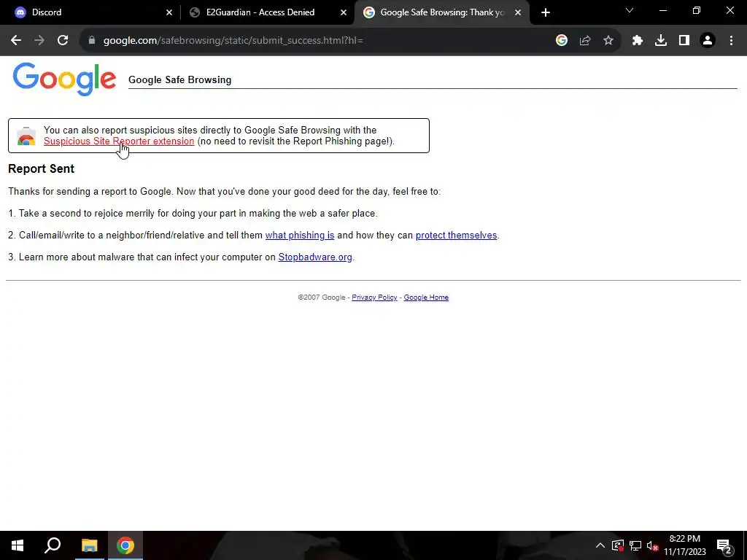
Task: Minimize the Chrome window
Action: [662, 10]
